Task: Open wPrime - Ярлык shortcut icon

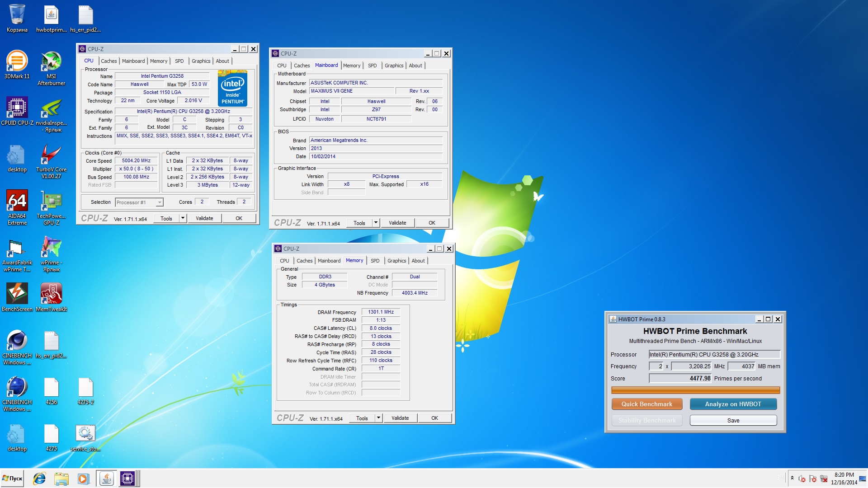Action: (x=51, y=254)
